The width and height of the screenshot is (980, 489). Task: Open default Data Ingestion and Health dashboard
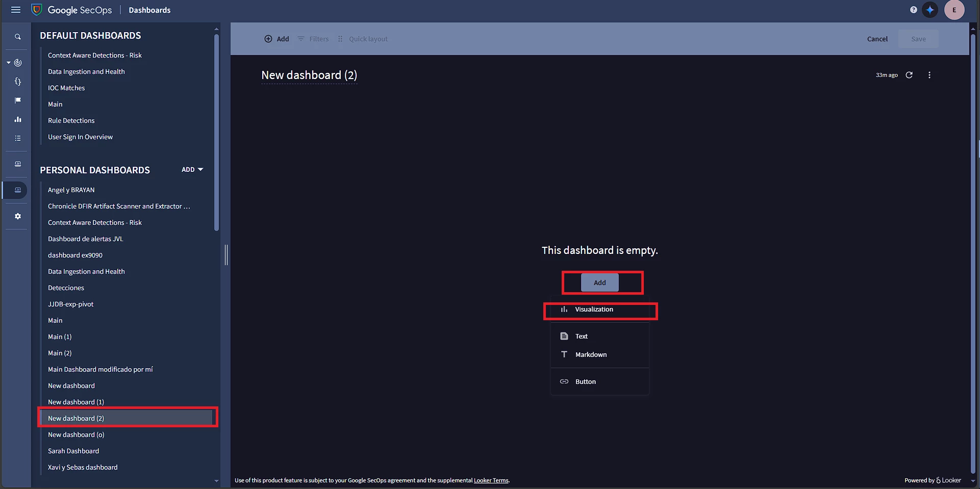point(86,71)
